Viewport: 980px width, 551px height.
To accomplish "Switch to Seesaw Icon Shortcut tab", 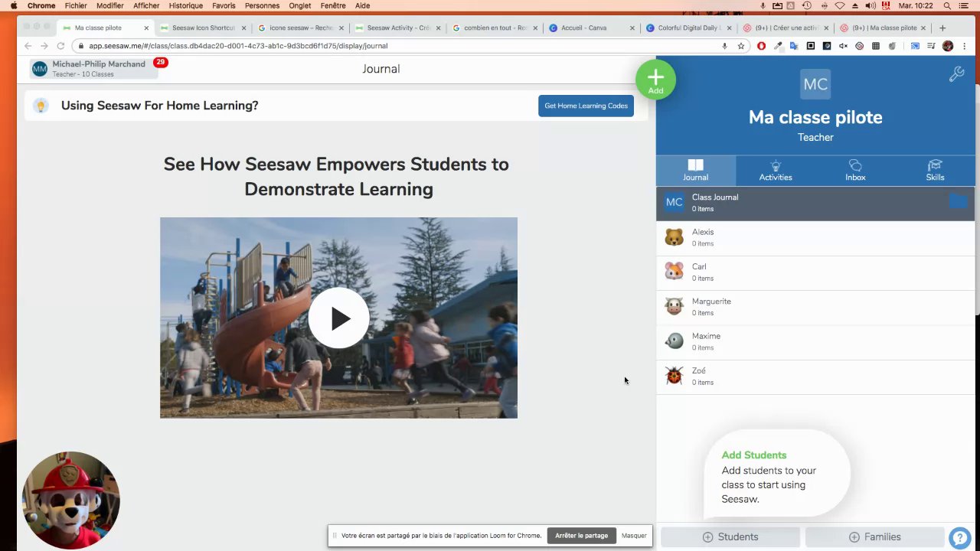I will click(x=203, y=28).
